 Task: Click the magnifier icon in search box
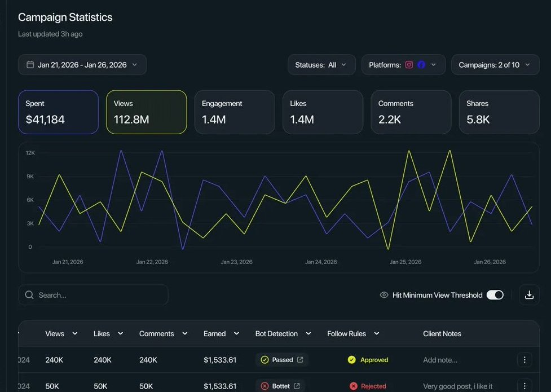click(x=29, y=295)
